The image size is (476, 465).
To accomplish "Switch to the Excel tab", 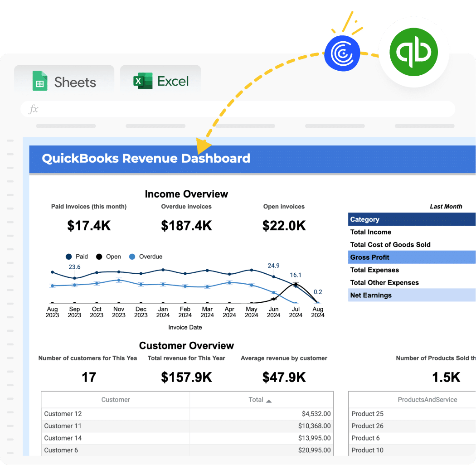I will [x=160, y=79].
